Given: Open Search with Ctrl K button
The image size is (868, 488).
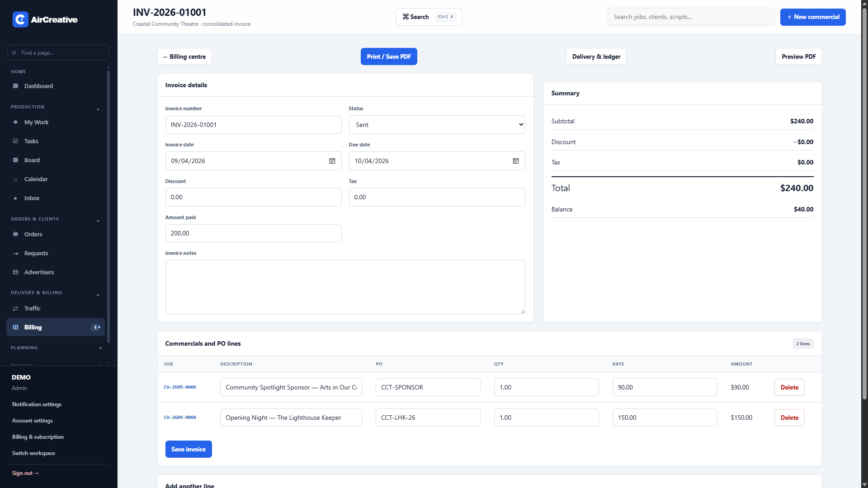Looking at the screenshot, I should [429, 17].
